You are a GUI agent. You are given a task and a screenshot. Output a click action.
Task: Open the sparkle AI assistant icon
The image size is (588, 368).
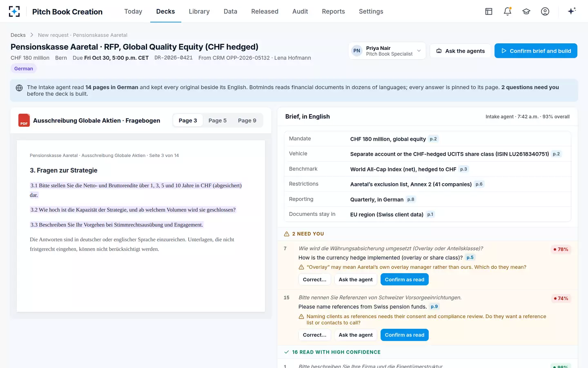(572, 11)
